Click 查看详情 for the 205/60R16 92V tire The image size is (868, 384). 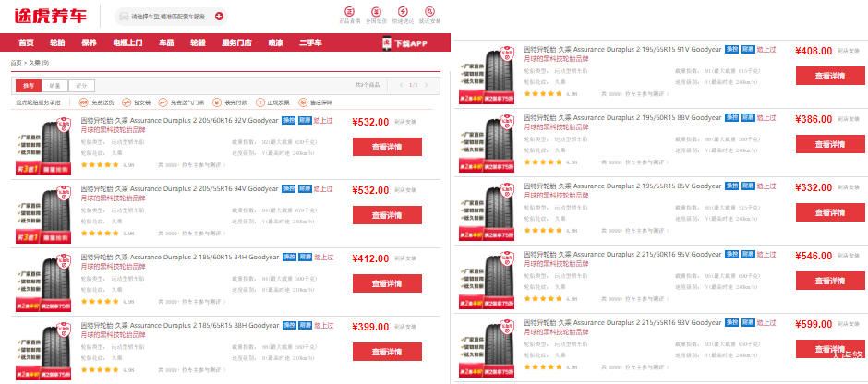coord(387,147)
